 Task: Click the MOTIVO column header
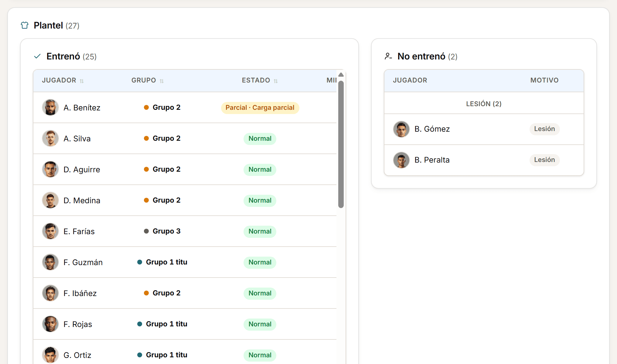pos(544,80)
